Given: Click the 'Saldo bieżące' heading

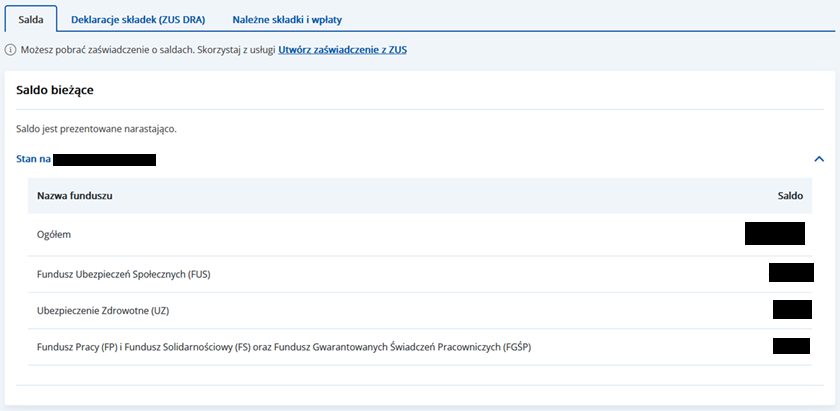Looking at the screenshot, I should 55,91.
